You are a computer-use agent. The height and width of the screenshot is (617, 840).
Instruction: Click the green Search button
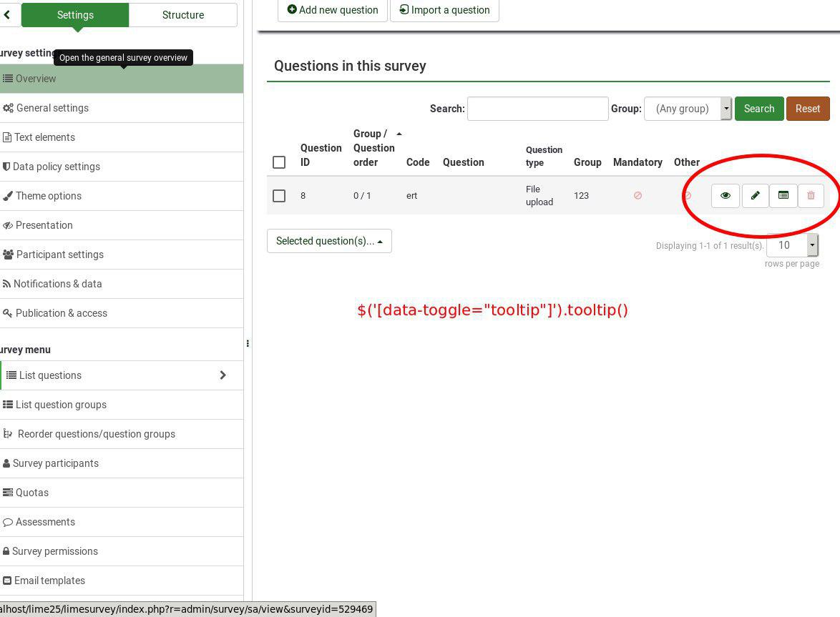(758, 109)
